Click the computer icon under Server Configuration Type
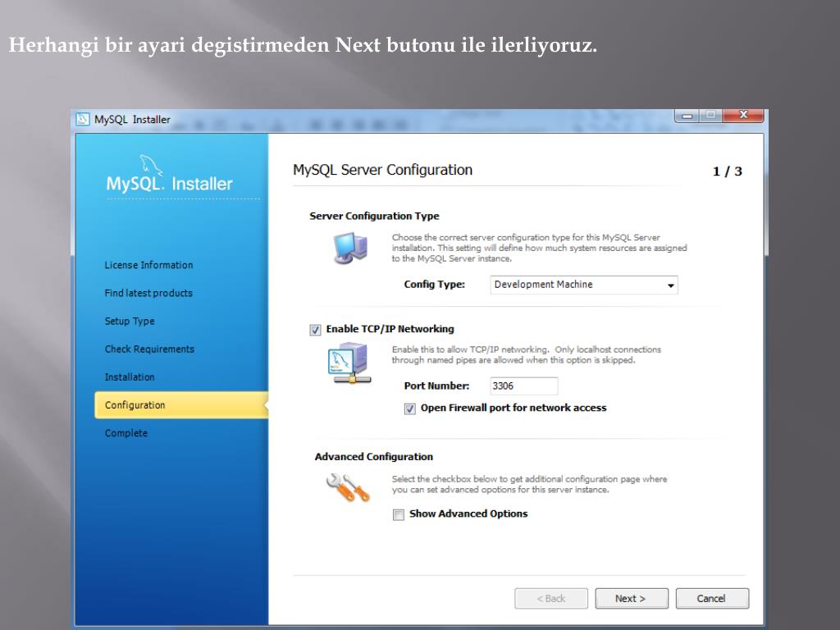840x630 pixels. 351,248
